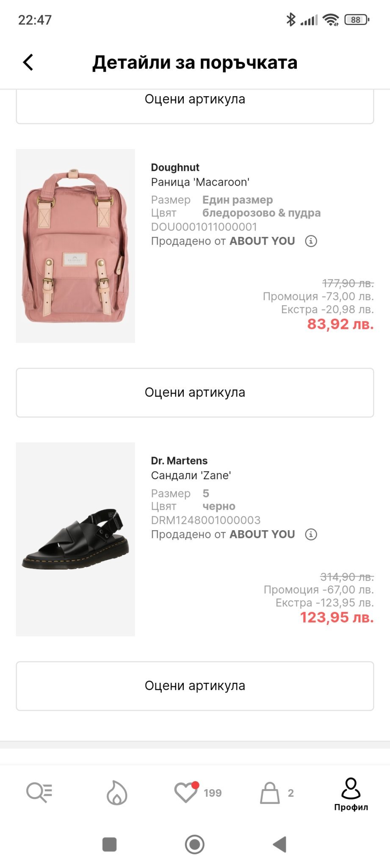Open the search and categories icon
The height and width of the screenshot is (868, 390).
tap(39, 792)
